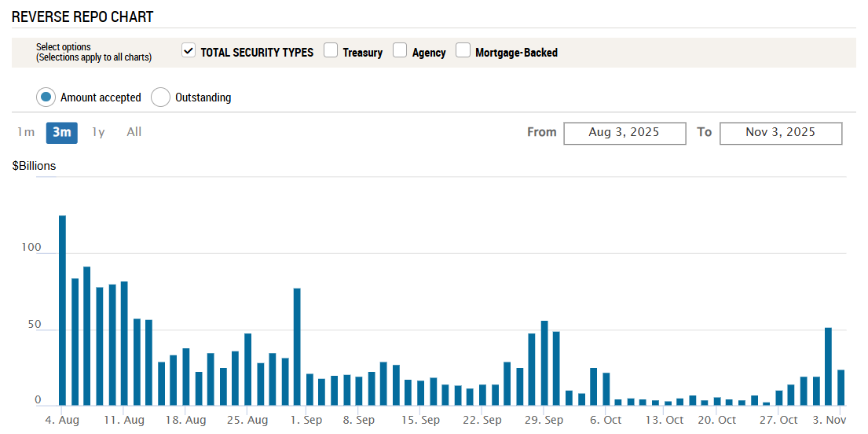
Task: Choose the 3m time range button
Action: point(62,132)
